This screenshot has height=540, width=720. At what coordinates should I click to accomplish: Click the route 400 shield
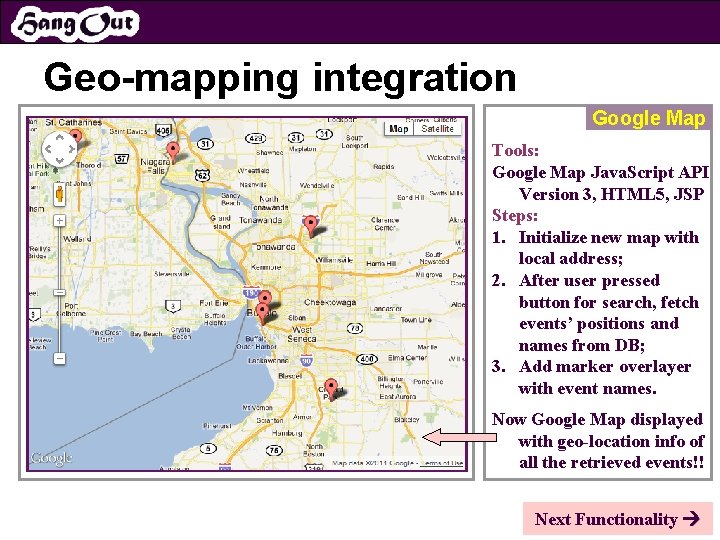pos(366,359)
